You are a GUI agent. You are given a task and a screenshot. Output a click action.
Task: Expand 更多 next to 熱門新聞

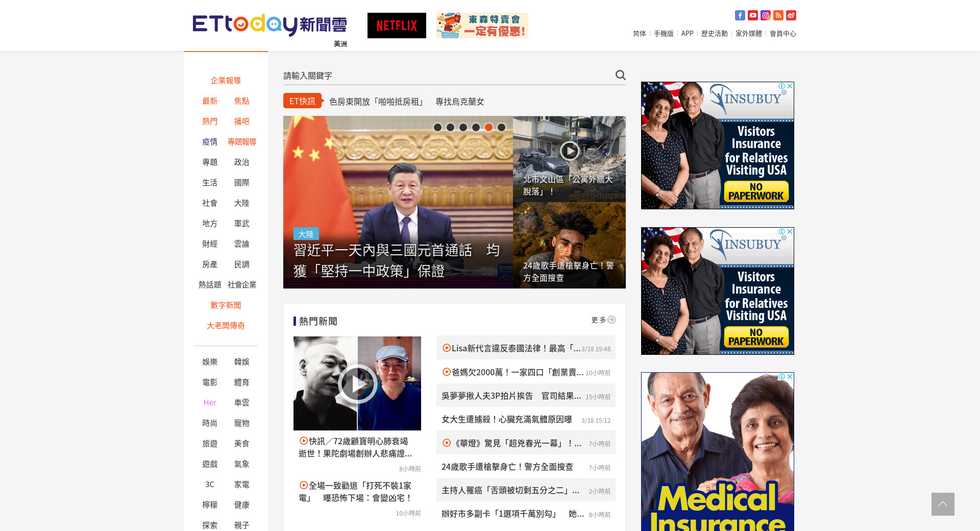pyautogui.click(x=603, y=320)
